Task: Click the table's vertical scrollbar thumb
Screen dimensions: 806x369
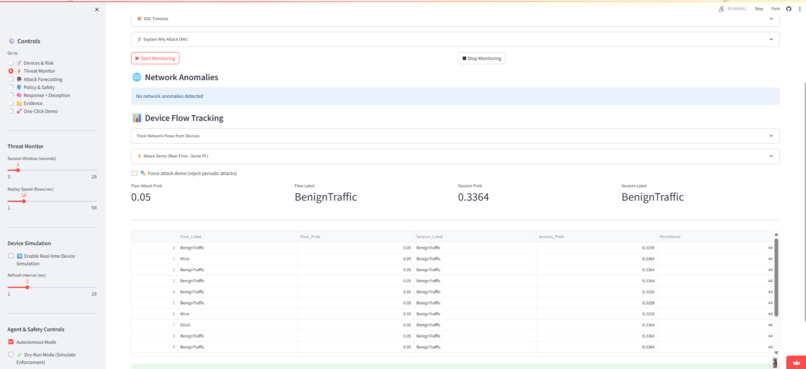Action: (x=776, y=277)
